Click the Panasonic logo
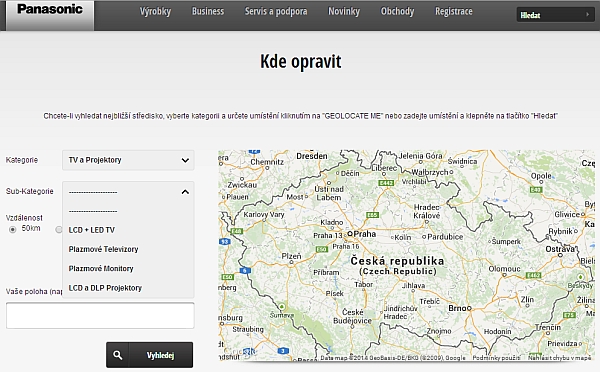Image resolution: width=600 pixels, height=372 pixels. (50, 9)
